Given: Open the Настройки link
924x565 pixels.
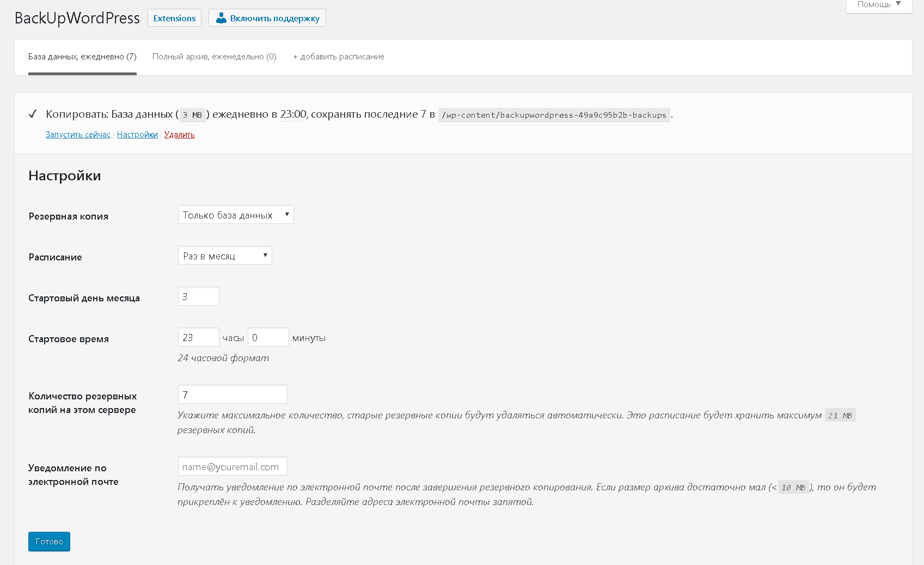Looking at the screenshot, I should click(x=137, y=135).
